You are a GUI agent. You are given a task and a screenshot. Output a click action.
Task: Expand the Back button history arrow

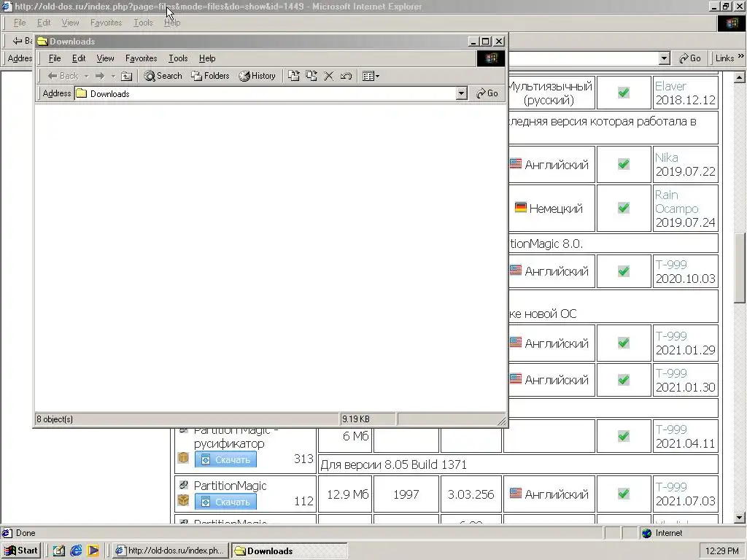pos(86,76)
